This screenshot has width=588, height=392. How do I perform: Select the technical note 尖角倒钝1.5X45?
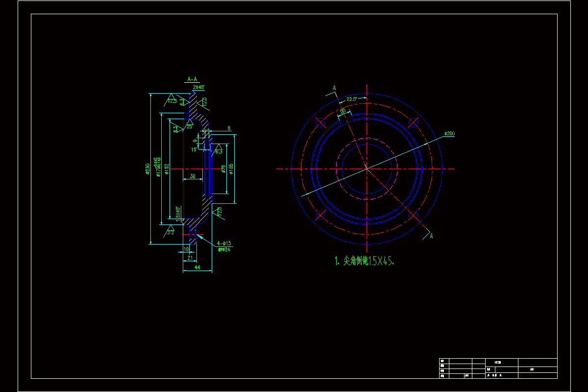[x=365, y=262]
